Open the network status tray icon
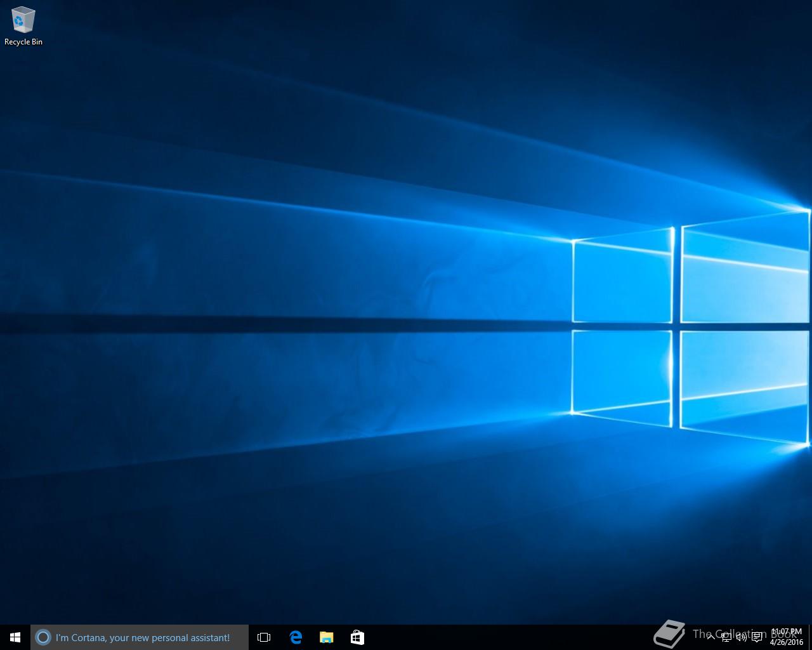 (x=726, y=637)
